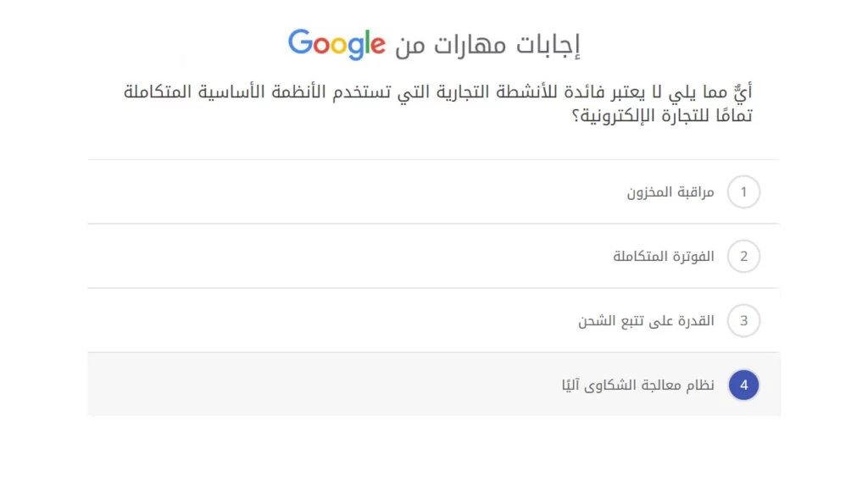The width and height of the screenshot is (868, 488).
Task: Click the numbered circle '1' next to مراقبة المخزون
Action: 743,191
